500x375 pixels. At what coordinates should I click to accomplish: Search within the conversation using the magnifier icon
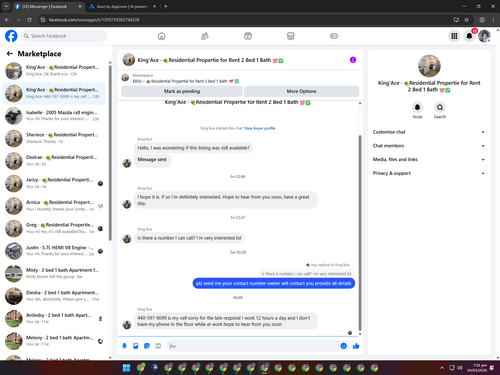point(440,107)
